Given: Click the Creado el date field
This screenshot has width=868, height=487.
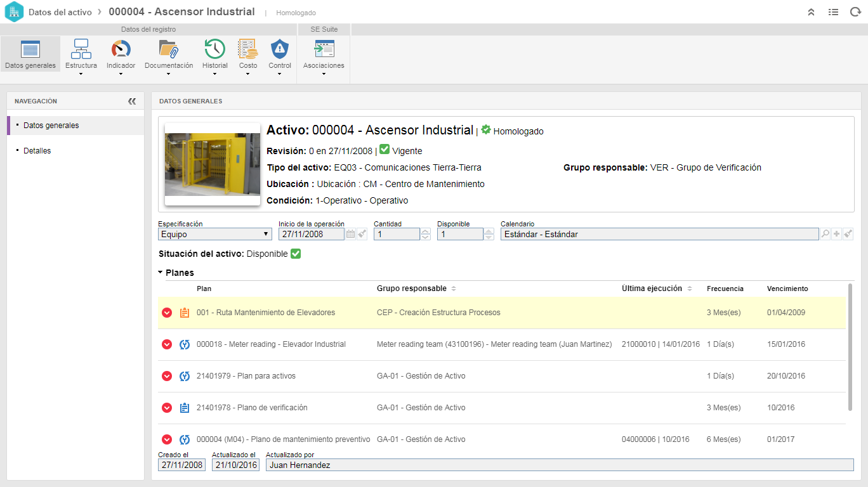Looking at the screenshot, I should pyautogui.click(x=182, y=465).
